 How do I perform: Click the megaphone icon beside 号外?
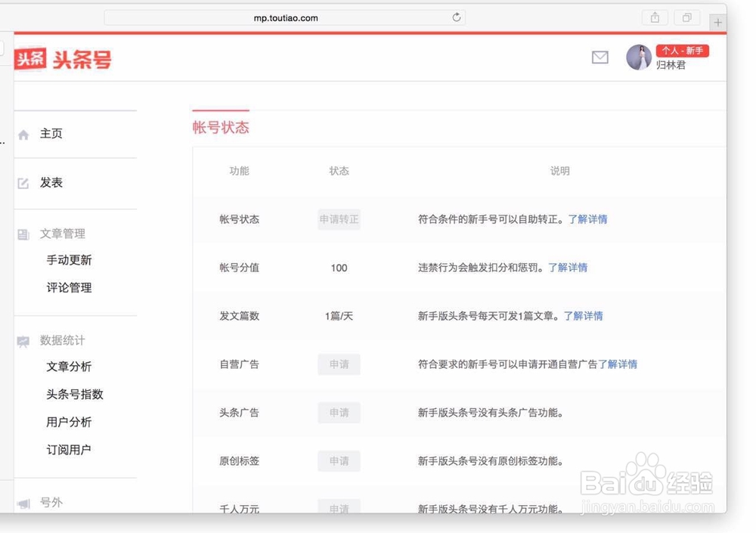tap(23, 502)
